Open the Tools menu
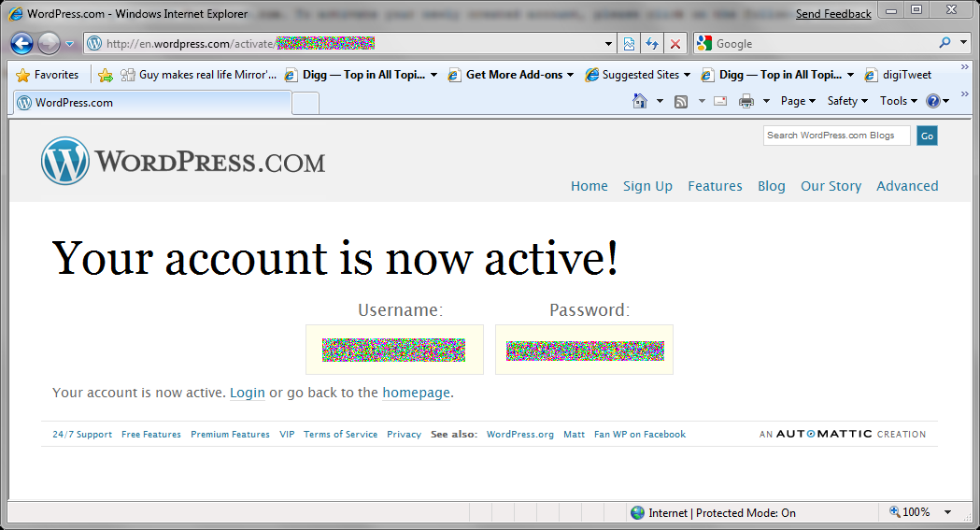 pos(899,101)
